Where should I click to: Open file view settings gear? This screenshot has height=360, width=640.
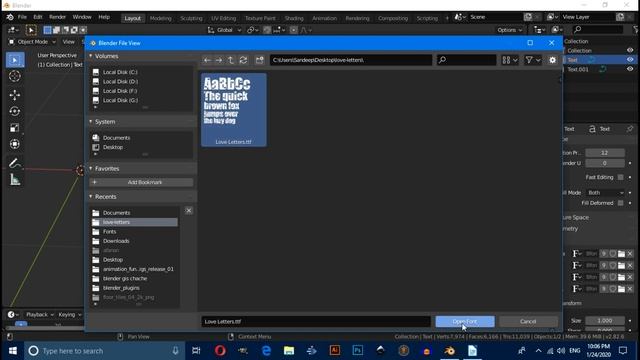click(x=552, y=60)
